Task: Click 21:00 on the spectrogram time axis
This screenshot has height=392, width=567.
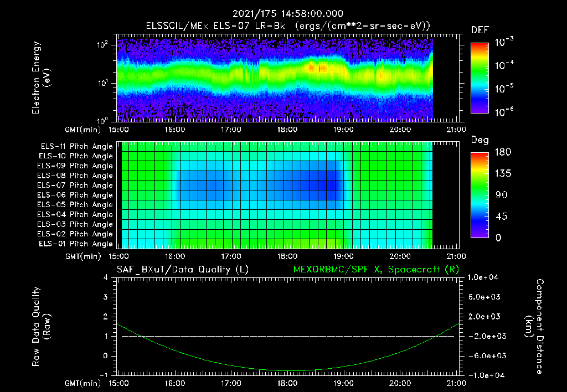Action: pyautogui.click(x=456, y=130)
